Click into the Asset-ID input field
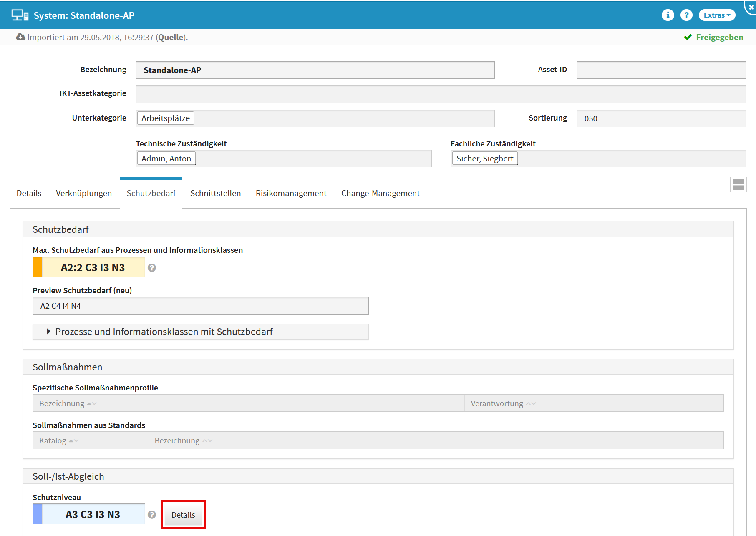This screenshot has height=536, width=756. [x=661, y=70]
